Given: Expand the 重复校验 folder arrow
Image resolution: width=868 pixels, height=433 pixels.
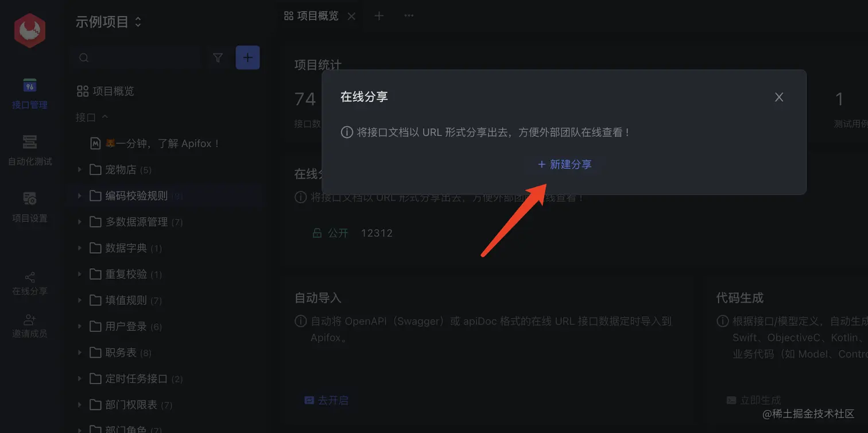Looking at the screenshot, I should 80,274.
